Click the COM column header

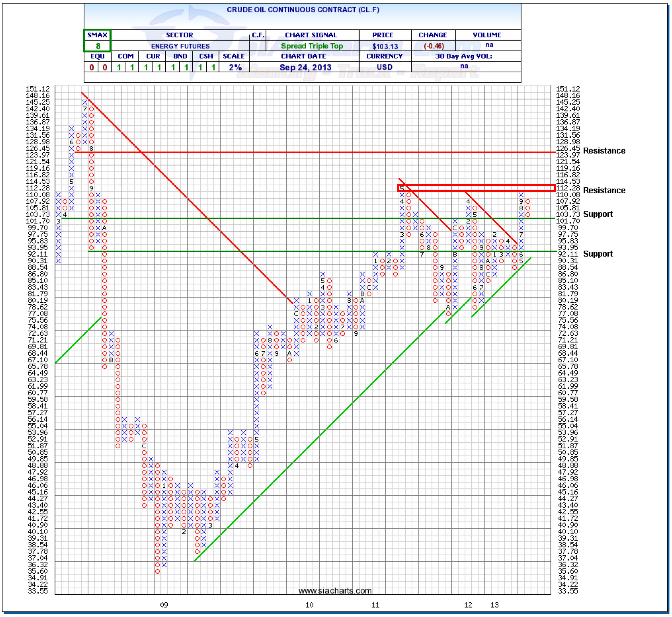point(125,56)
